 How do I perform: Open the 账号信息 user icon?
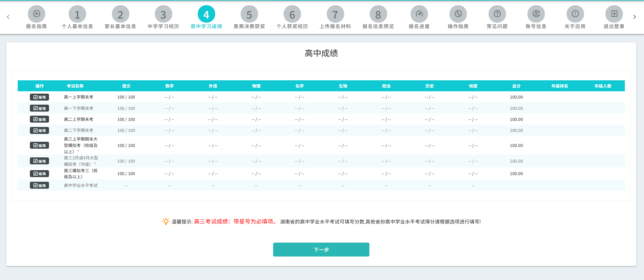[536, 14]
